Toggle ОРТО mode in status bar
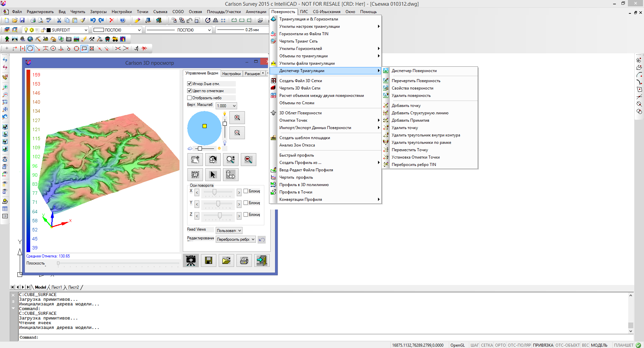The width and height of the screenshot is (644, 348). 500,345
